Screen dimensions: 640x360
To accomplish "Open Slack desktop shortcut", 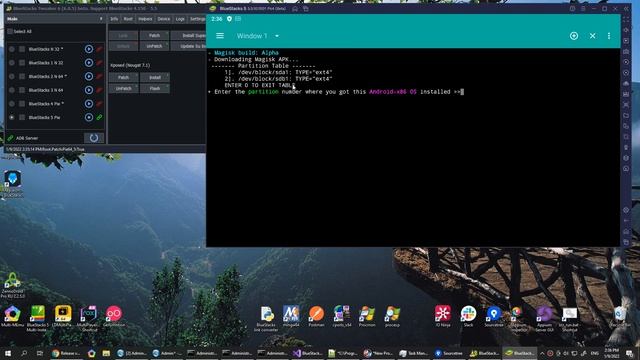I will point(468,316).
